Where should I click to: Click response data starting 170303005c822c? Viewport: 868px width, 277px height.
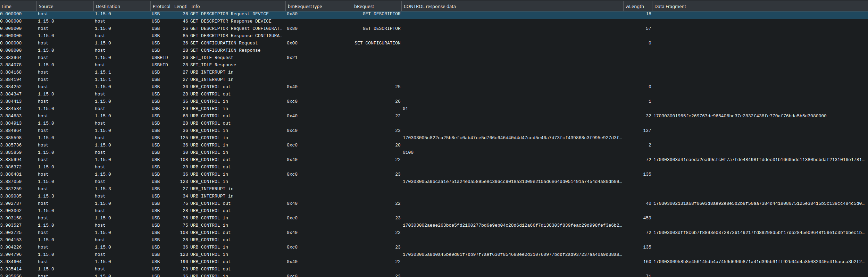(512, 138)
